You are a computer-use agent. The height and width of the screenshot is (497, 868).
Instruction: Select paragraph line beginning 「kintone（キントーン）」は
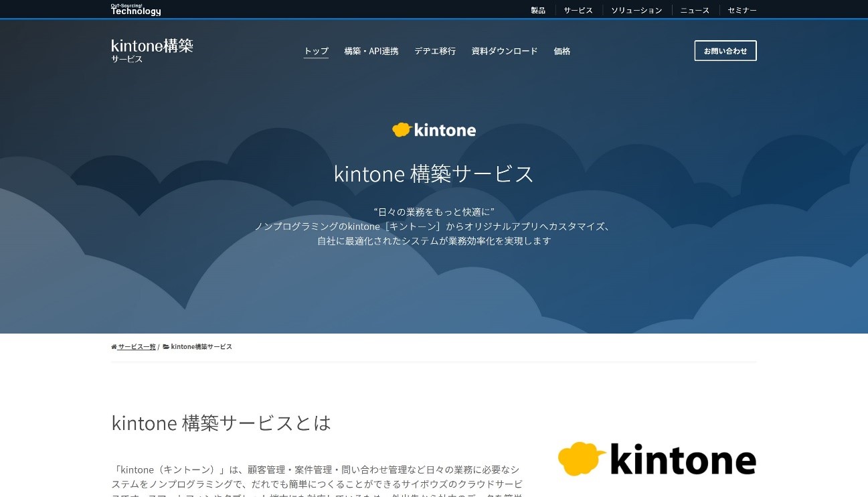(316, 470)
